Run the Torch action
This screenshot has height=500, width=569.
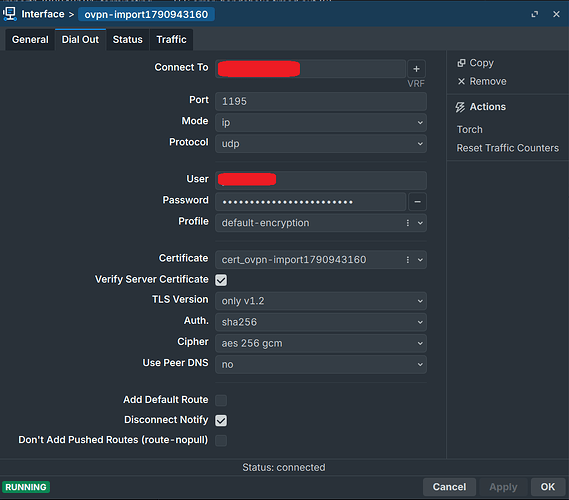click(470, 130)
